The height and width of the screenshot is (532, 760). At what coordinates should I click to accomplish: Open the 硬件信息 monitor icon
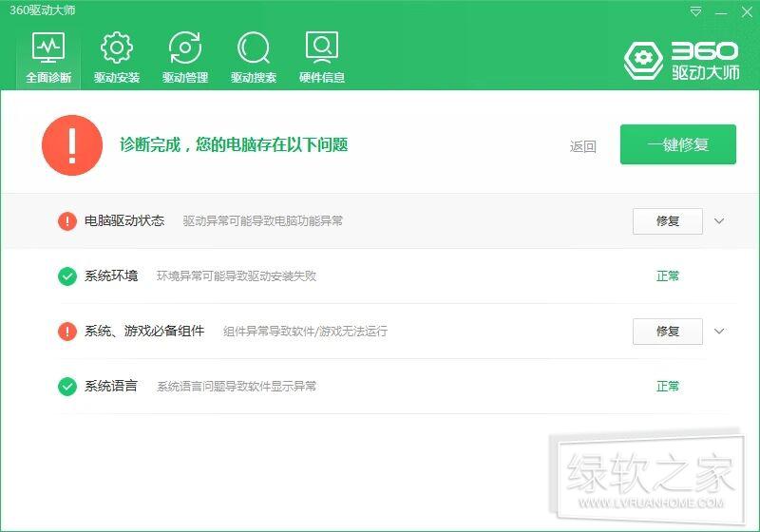321,46
